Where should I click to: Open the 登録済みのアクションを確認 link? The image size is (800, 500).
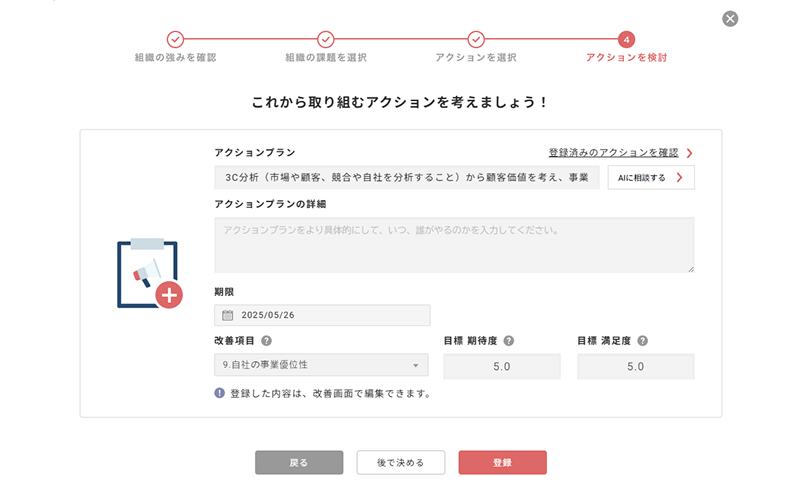613,153
